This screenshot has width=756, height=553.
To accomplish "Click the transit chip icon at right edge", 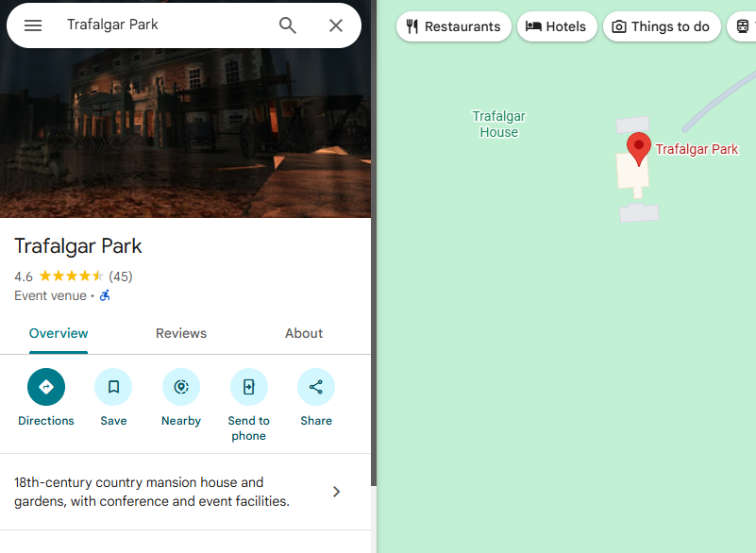I will (x=743, y=26).
